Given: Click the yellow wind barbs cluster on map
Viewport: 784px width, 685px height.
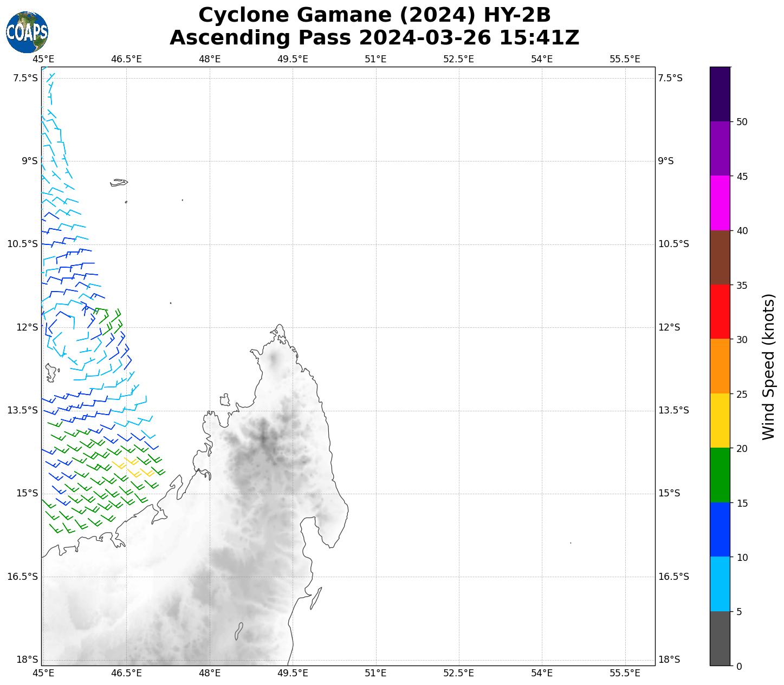Looking at the screenshot, I should 133,467.
